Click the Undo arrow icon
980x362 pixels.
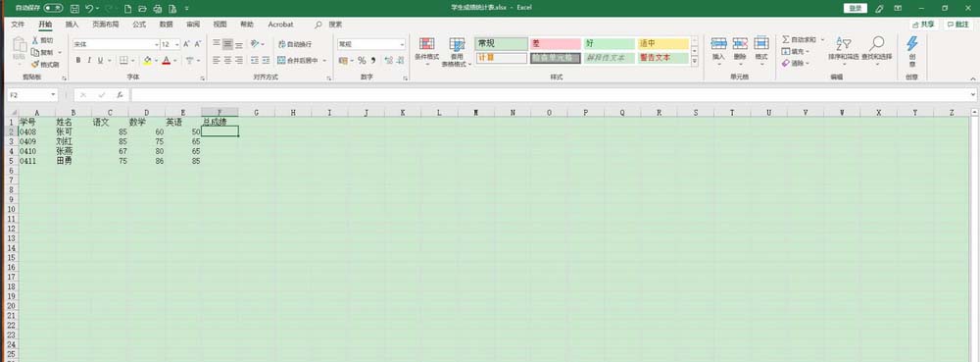(x=89, y=8)
